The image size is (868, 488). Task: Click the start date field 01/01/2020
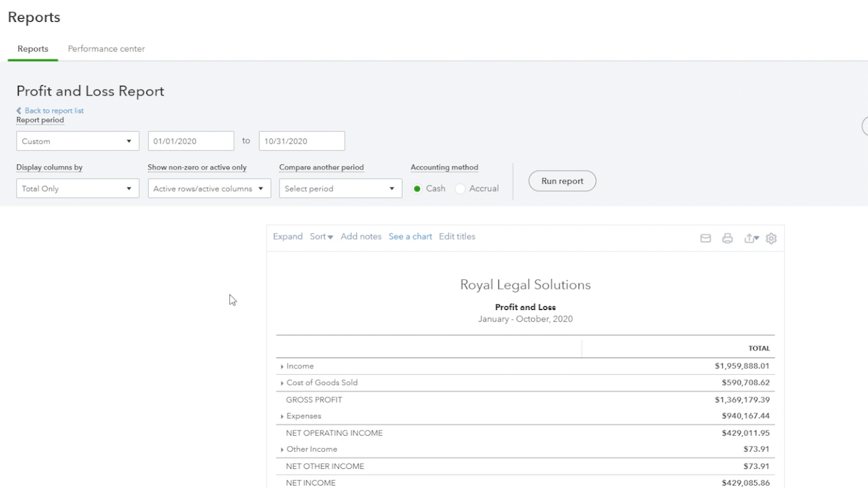click(x=191, y=141)
